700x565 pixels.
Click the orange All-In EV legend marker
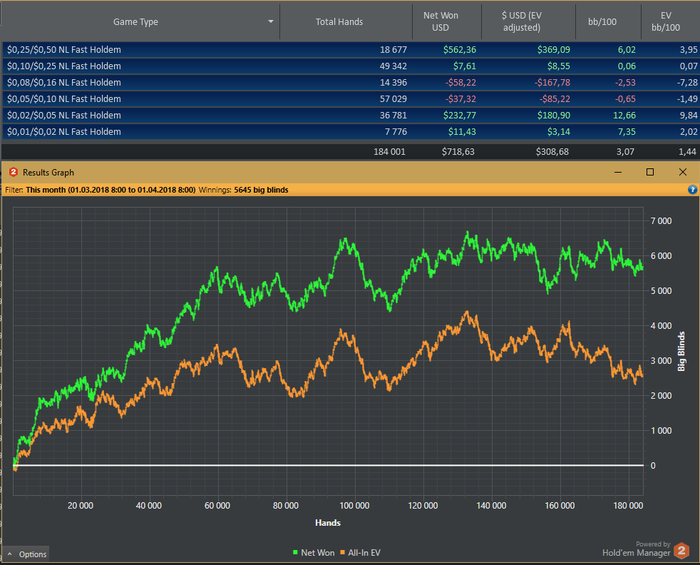(345, 553)
